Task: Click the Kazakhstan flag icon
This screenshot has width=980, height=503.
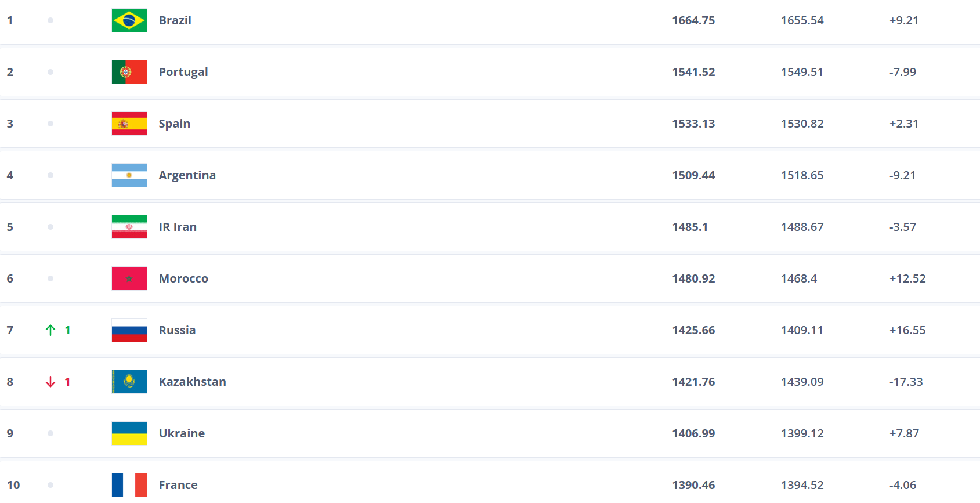Action: (129, 382)
